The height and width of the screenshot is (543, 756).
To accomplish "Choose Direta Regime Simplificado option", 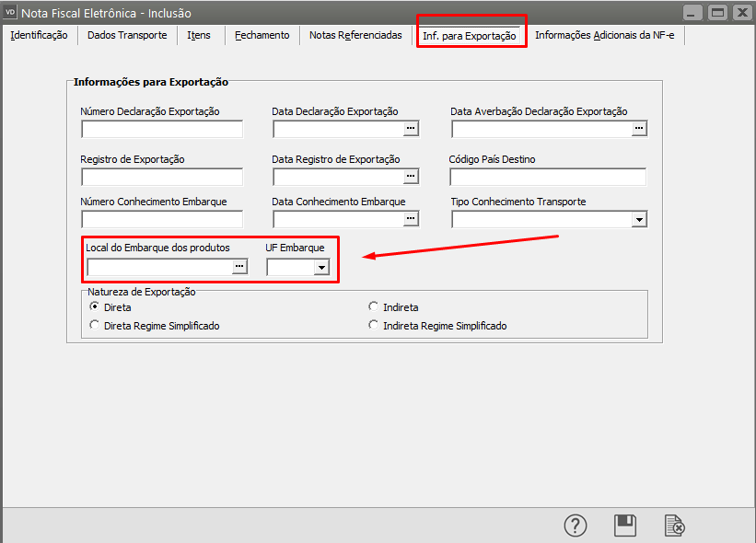I will (94, 325).
